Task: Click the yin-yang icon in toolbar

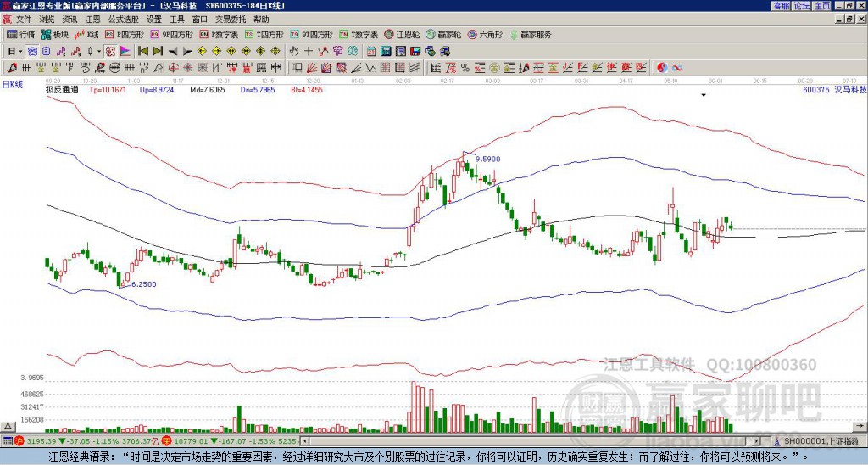Action: [x=662, y=68]
